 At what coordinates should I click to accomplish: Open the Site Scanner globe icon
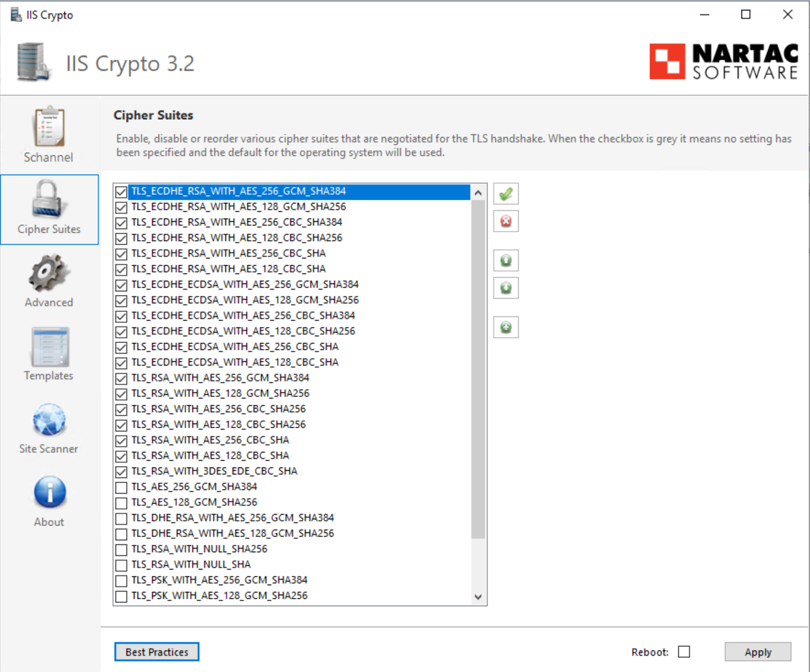pyautogui.click(x=49, y=420)
